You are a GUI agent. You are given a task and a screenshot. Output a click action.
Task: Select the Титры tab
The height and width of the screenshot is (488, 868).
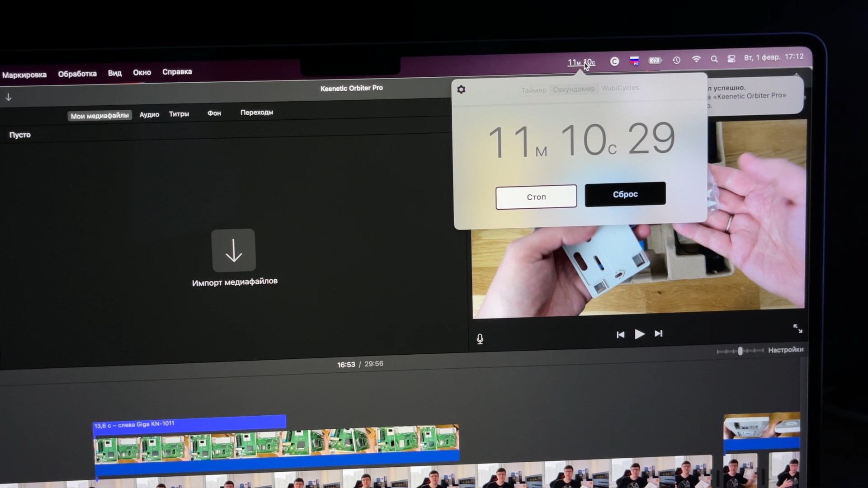179,114
